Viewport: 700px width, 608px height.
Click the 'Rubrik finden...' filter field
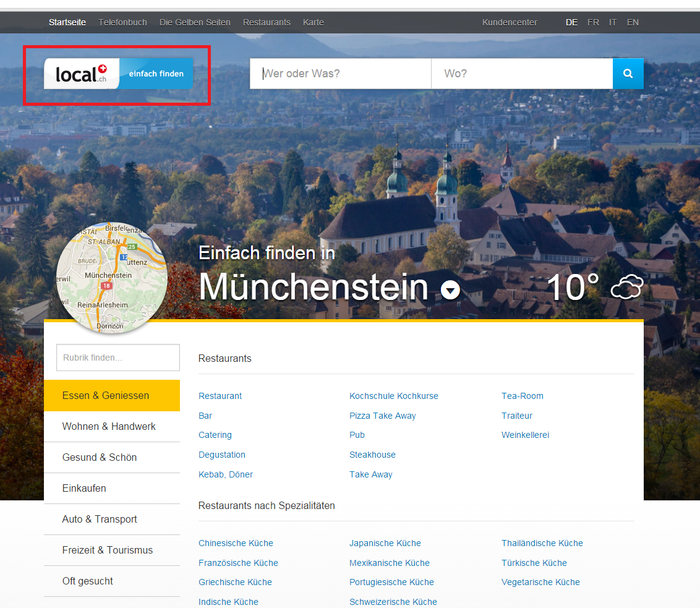click(118, 358)
